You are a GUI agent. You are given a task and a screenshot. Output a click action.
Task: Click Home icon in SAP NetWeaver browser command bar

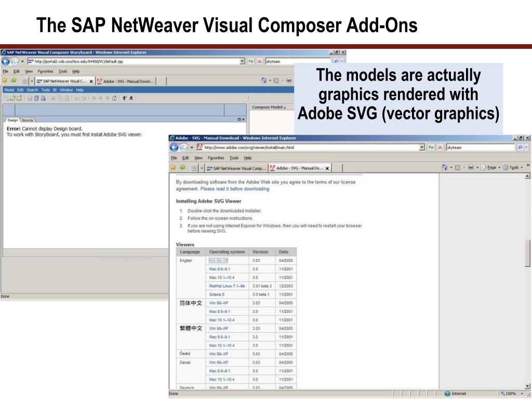coord(263,81)
